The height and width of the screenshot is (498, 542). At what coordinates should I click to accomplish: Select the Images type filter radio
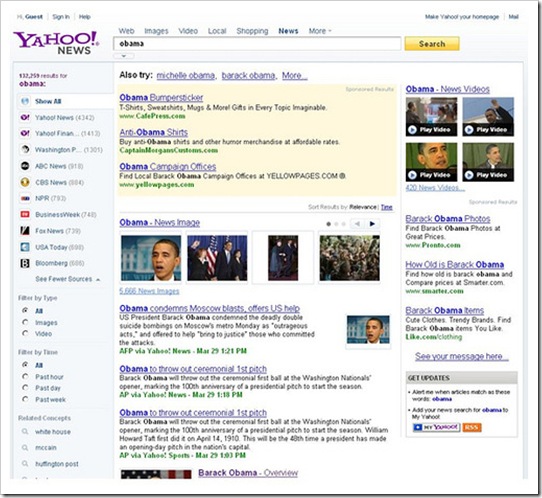tap(25, 322)
